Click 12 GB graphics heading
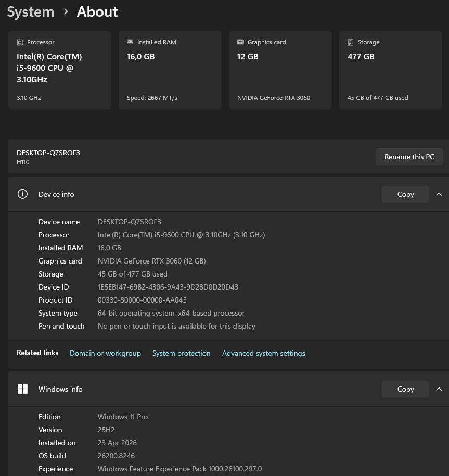This screenshot has width=449, height=476. point(247,57)
